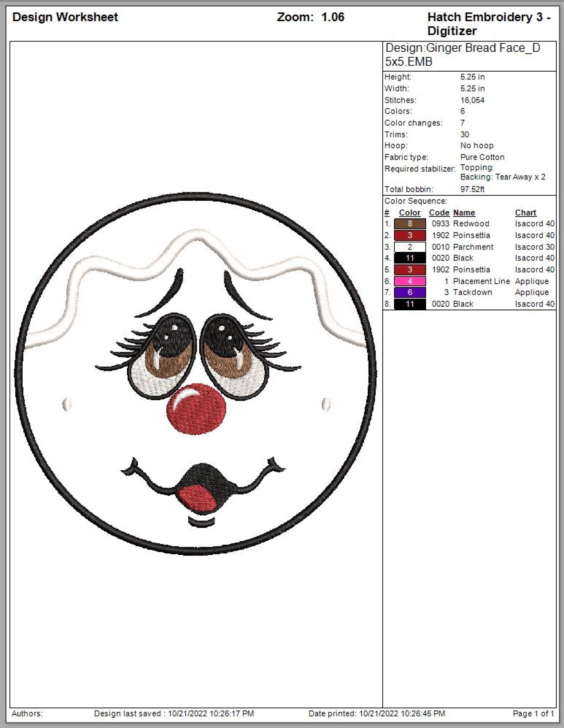564x728 pixels.
Task: Select the Redwood 0933 color swatch
Action: pyautogui.click(x=410, y=224)
